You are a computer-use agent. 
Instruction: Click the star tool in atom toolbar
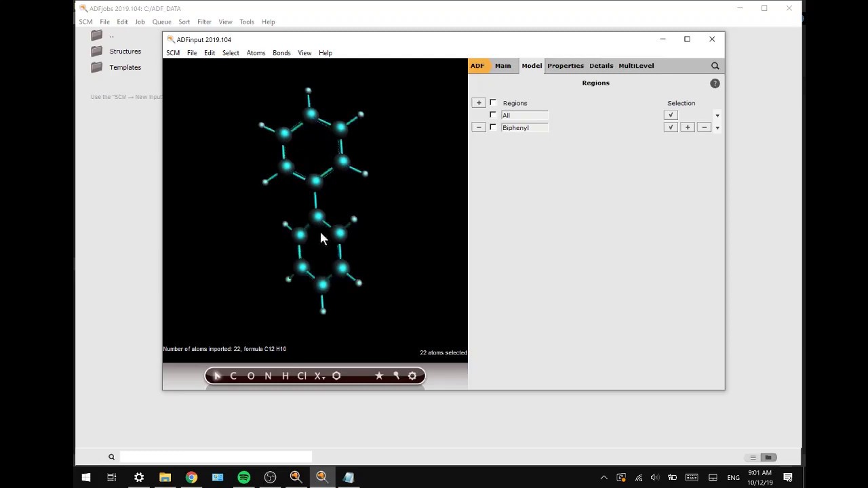[379, 375]
